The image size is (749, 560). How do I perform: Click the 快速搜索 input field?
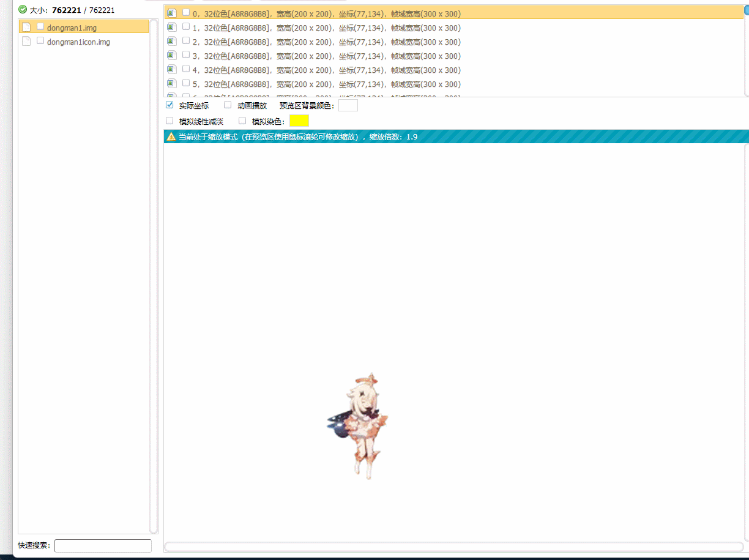[x=103, y=546]
